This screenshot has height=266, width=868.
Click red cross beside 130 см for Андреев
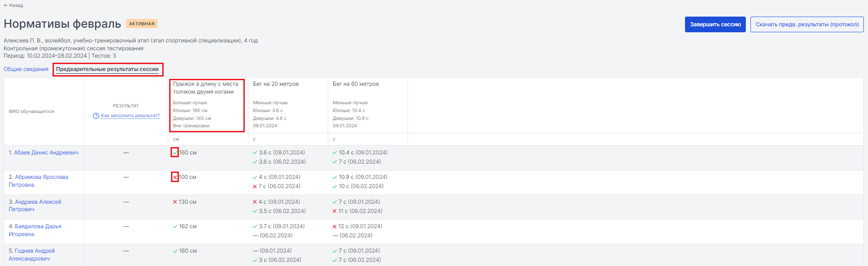tap(175, 202)
